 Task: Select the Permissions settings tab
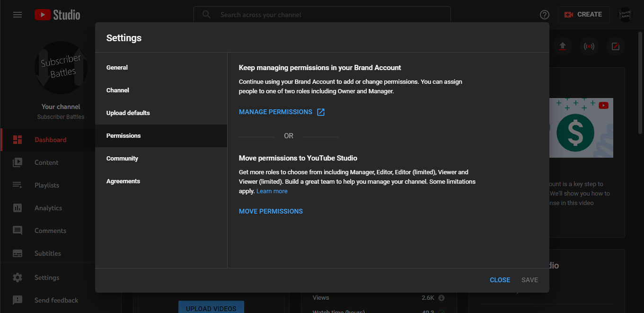pos(161,136)
